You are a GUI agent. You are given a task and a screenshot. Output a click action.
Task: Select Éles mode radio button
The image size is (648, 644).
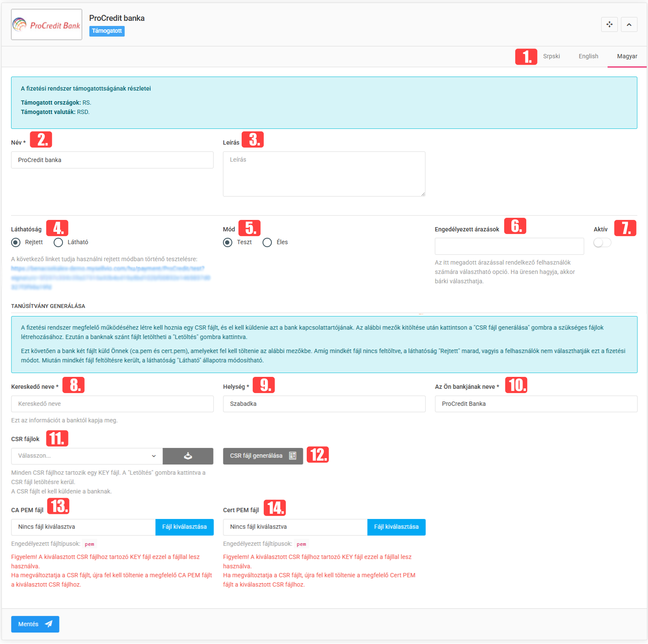click(267, 242)
